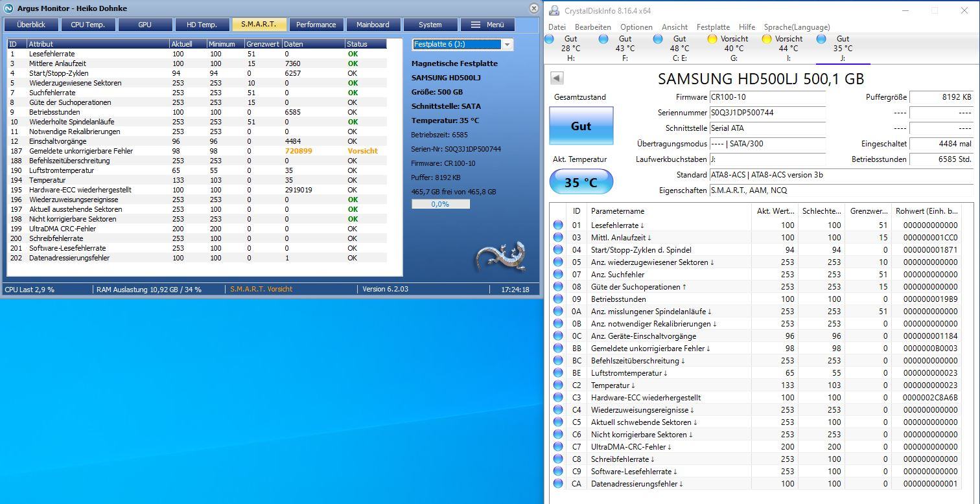Click status circle for UltraDMA-CRC-Fehler row
The image size is (980, 504).
click(557, 446)
